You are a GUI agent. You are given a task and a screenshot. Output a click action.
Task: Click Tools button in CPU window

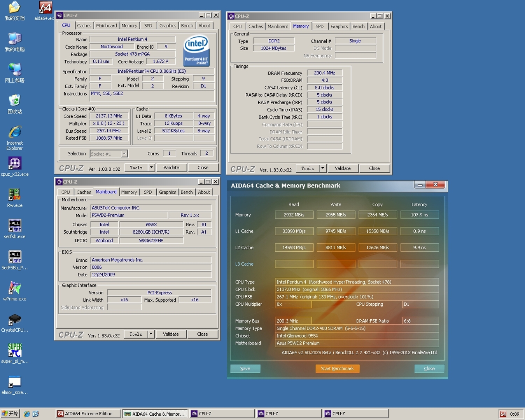click(136, 168)
